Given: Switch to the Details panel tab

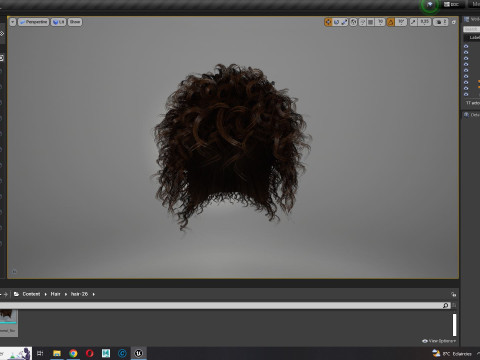Looking at the screenshot, I should click(x=471, y=115).
